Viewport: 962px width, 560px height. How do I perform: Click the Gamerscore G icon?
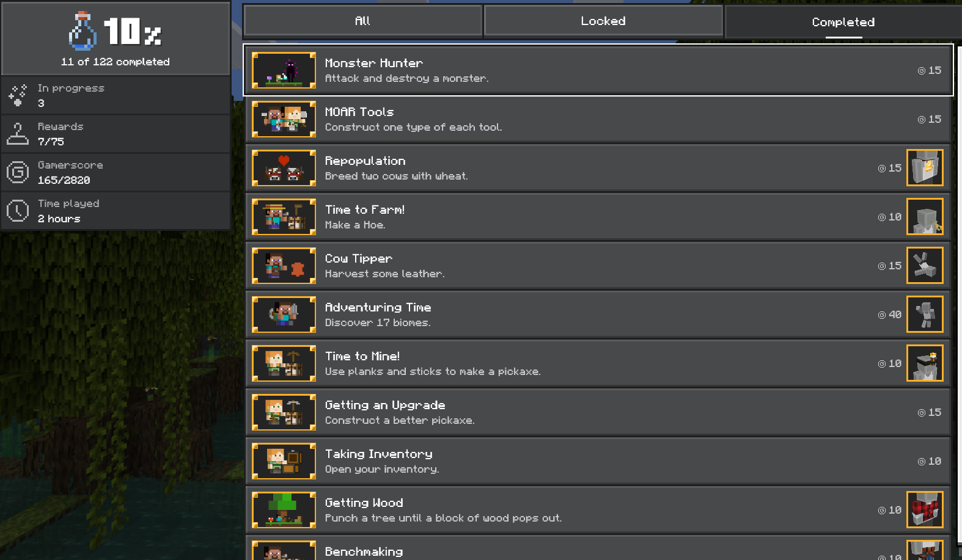click(18, 172)
